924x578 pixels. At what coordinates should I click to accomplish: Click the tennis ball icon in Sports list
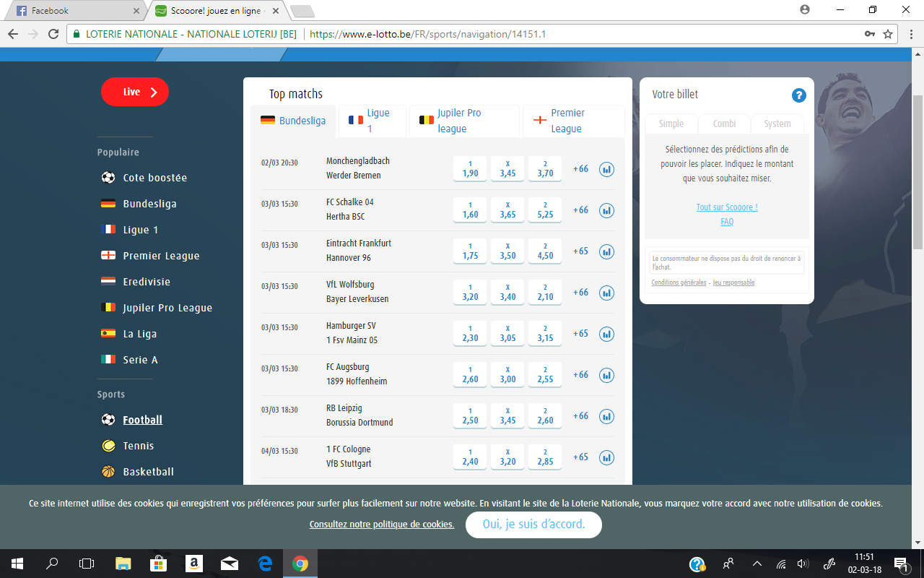(x=108, y=446)
